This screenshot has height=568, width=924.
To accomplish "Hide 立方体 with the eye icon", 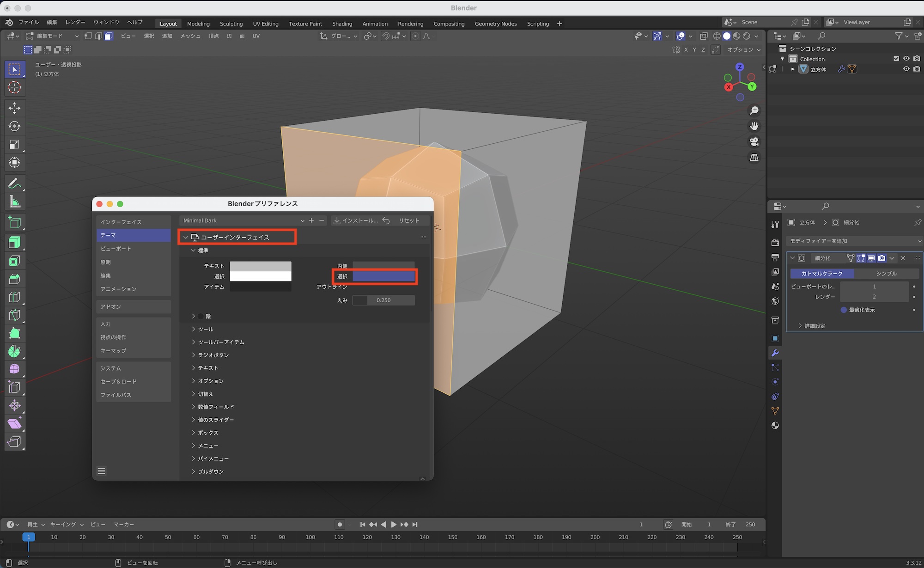I will point(906,69).
